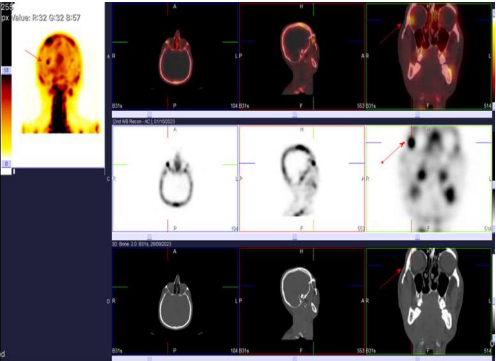Click the MIP head projection image

pos(60,83)
